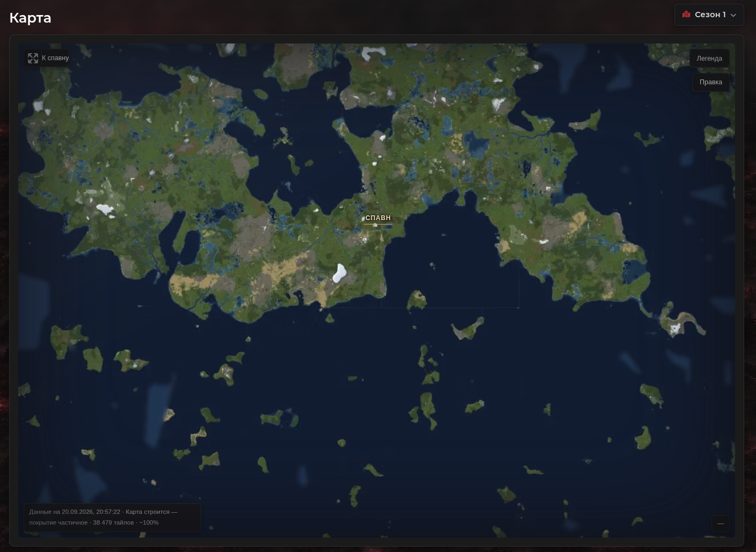
Task: Click the 'СПАВН' marker on the map
Action: pos(378,218)
